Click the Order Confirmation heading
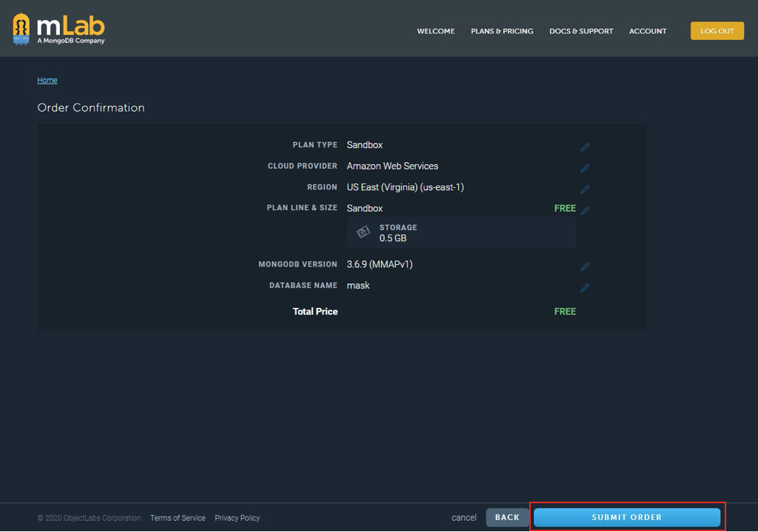The height and width of the screenshot is (532, 758). pos(91,107)
